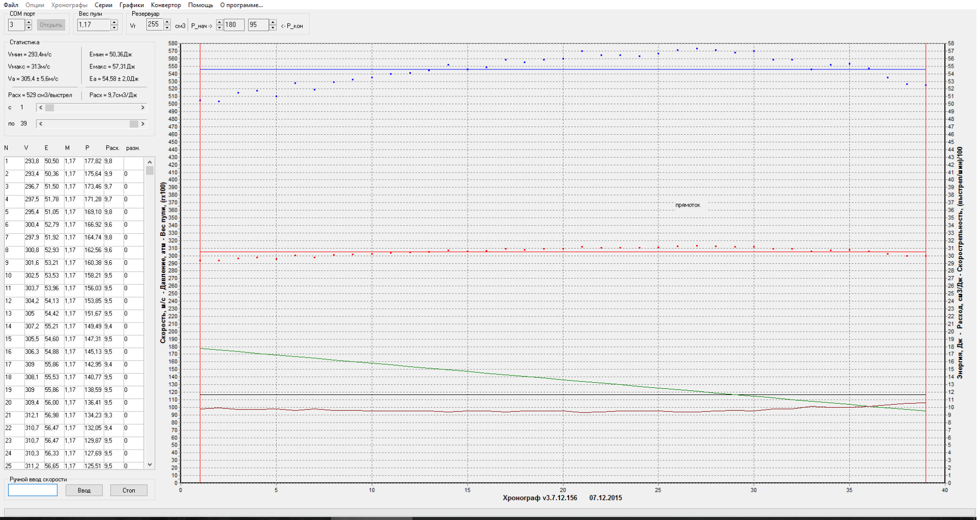Click left arrow of the 'по 39' scrollbar
Viewport: 980px width, 520px height.
click(41, 124)
